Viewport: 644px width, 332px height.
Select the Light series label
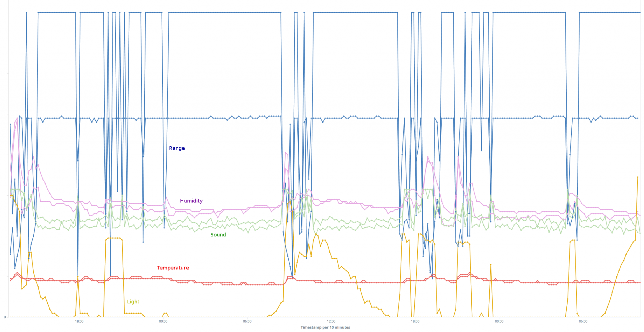click(133, 302)
